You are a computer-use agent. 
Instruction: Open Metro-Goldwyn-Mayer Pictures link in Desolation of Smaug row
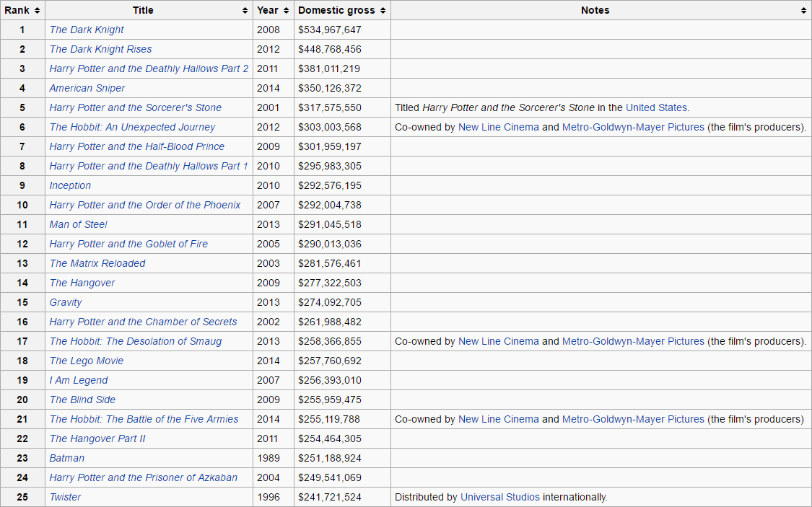633,341
